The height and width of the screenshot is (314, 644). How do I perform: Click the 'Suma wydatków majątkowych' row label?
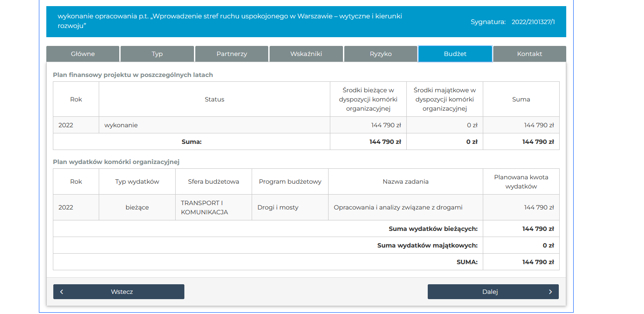[x=427, y=245]
